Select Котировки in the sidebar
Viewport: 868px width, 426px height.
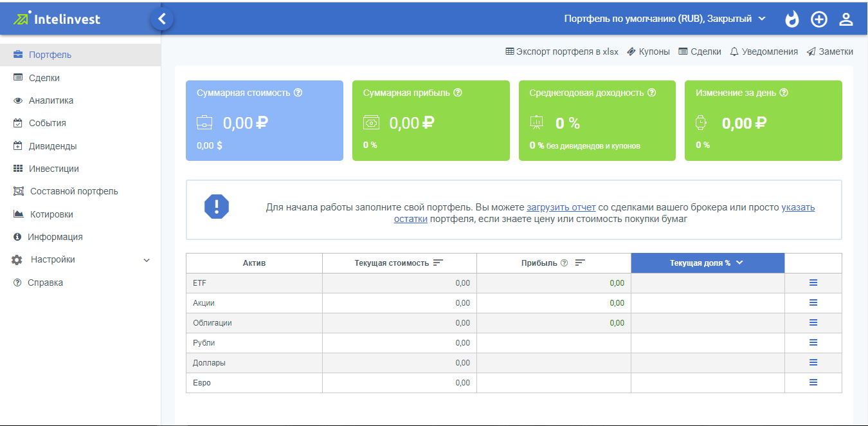(51, 214)
